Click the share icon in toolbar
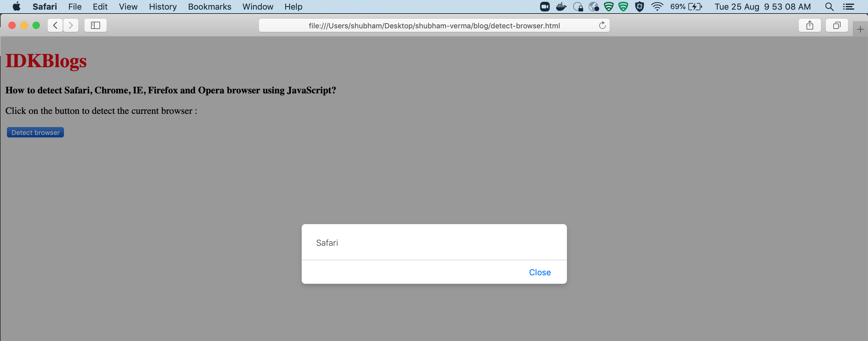Image resolution: width=868 pixels, height=341 pixels. (810, 26)
